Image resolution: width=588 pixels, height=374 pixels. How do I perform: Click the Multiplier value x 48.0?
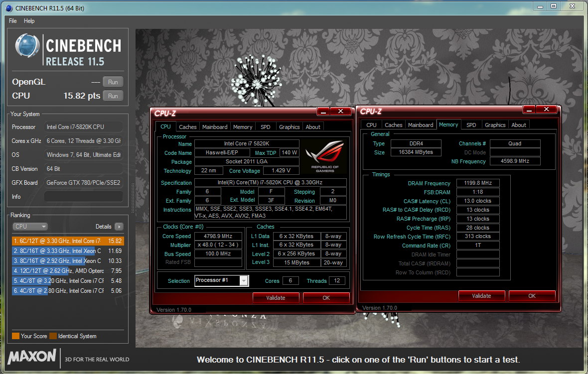tap(218, 245)
